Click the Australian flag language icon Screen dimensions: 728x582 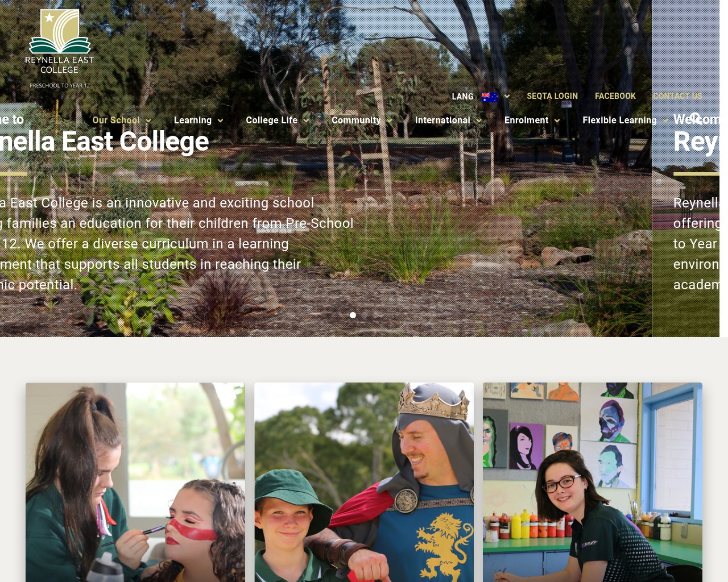(x=490, y=97)
